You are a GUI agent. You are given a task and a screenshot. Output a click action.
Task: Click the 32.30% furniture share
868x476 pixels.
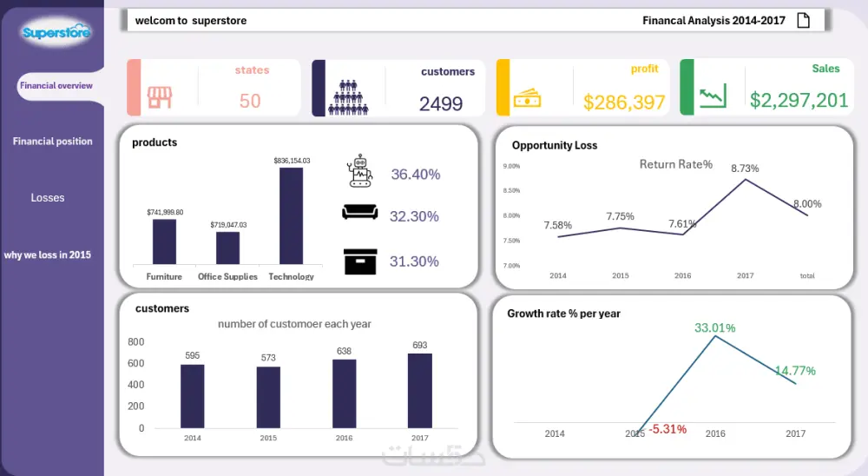click(414, 216)
